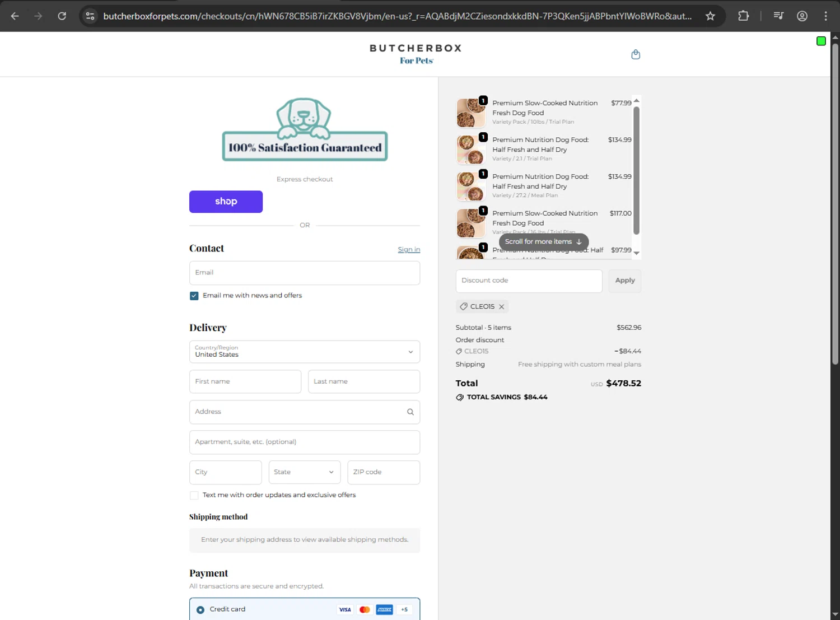Screen dimensions: 840x620
Task: Click thumbnail of Variety / 21 / Trial Plan item
Action: [x=471, y=150]
